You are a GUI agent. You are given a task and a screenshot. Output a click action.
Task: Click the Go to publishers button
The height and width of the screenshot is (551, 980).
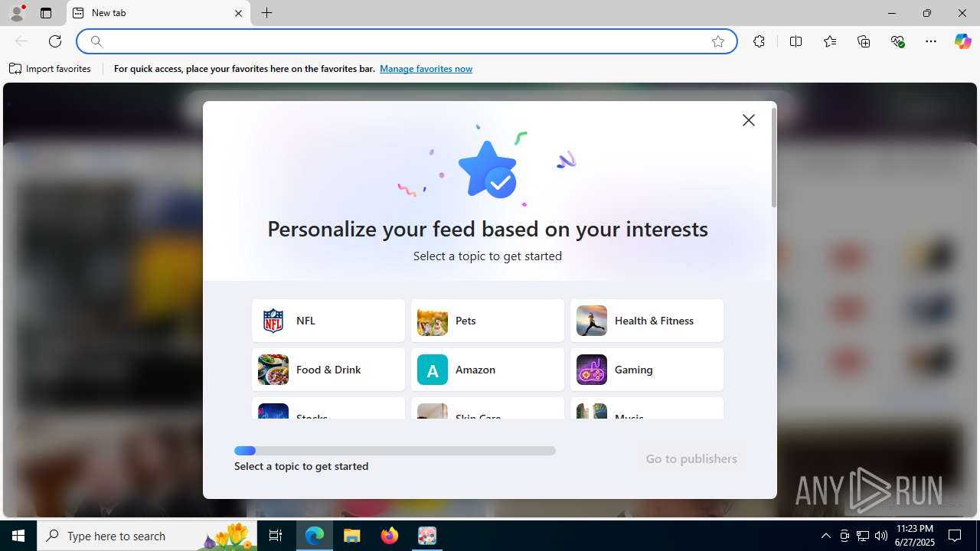[691, 458]
